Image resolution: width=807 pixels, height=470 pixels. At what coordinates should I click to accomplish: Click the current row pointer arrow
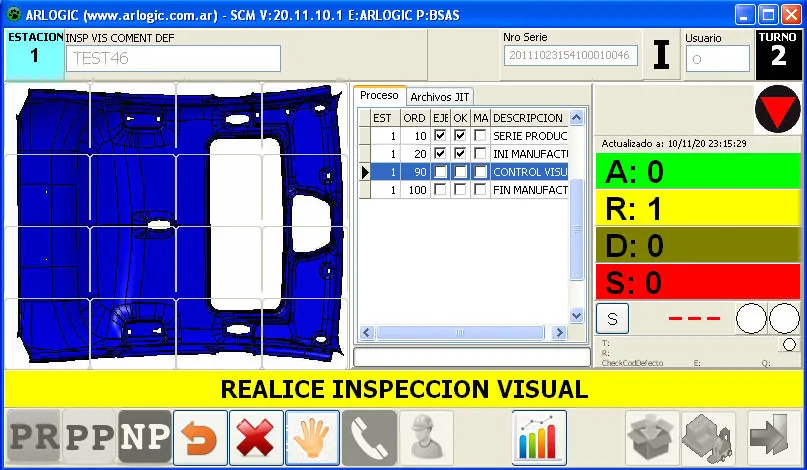[365, 172]
